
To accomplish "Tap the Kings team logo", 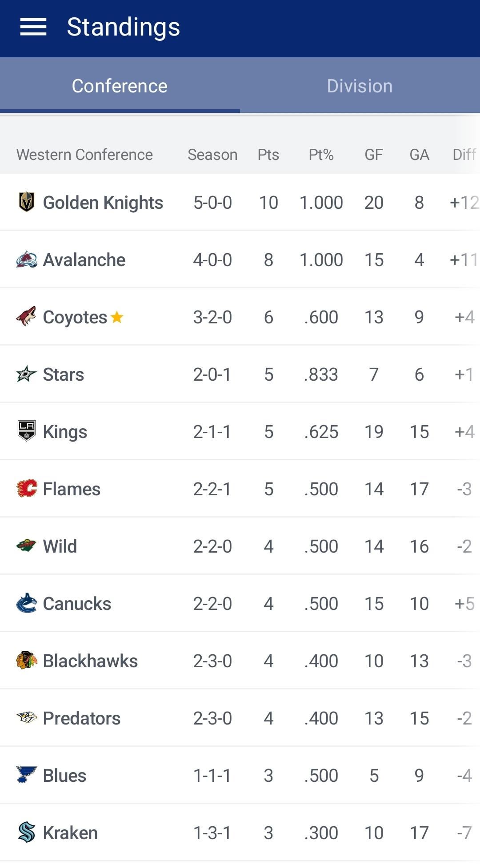I will point(27,431).
